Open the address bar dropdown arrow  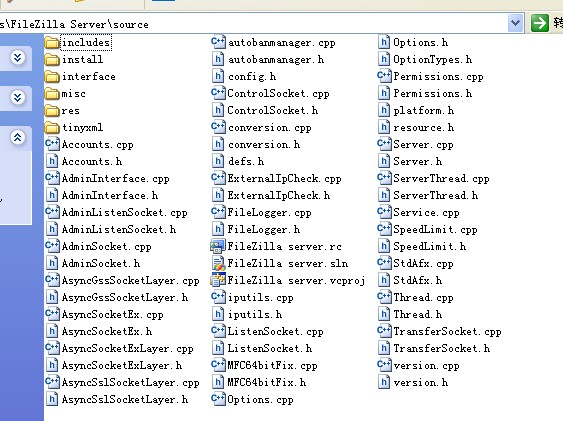coord(516,23)
